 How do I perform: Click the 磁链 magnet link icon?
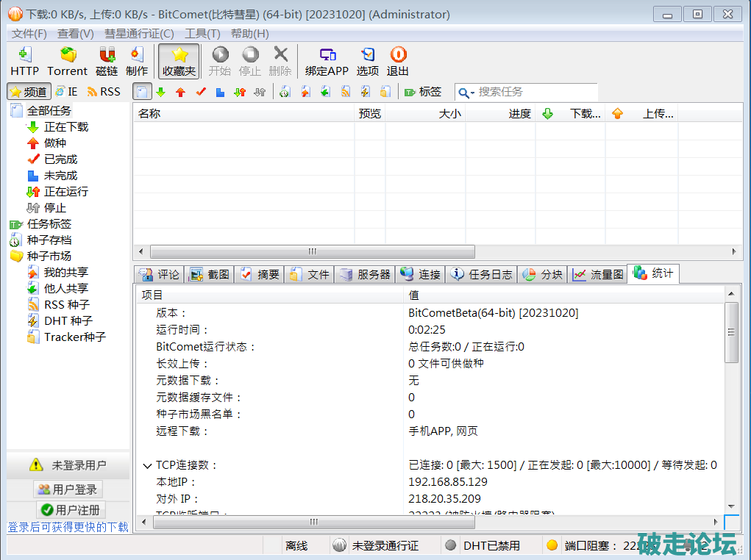[107, 60]
